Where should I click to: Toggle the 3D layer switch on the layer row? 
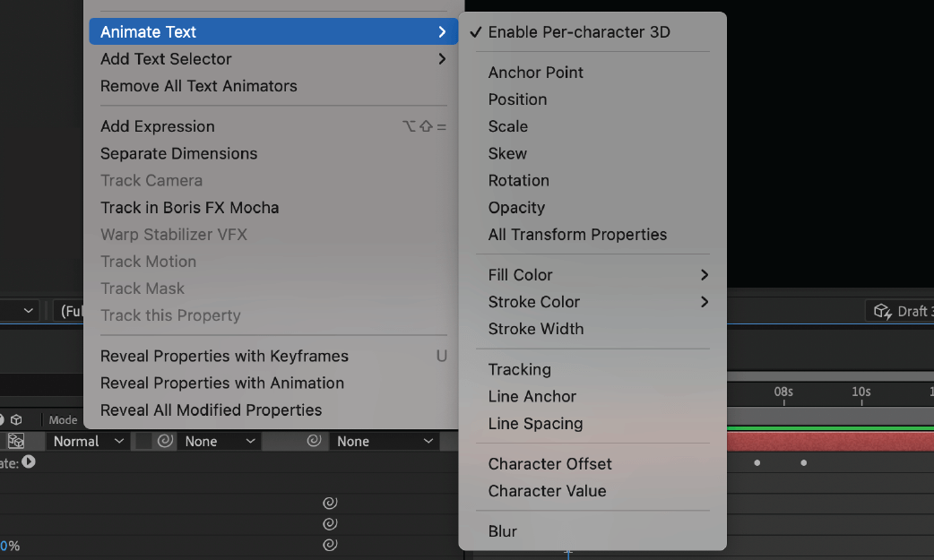pos(16,441)
